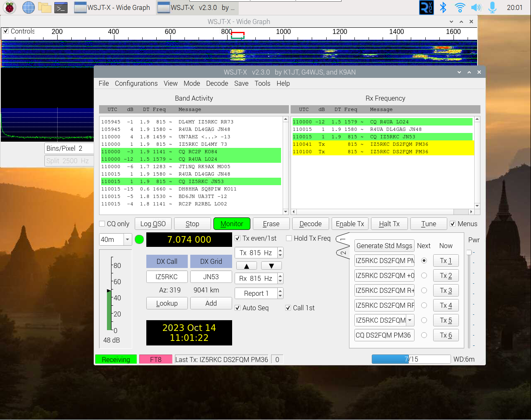Click the Log QSO button
The image size is (531, 420).
[153, 224]
